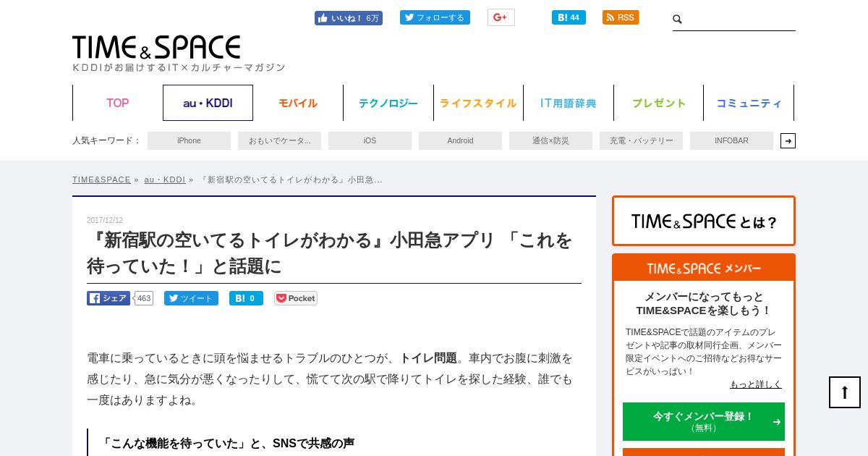Share article with Facebook シェア button

[109, 298]
